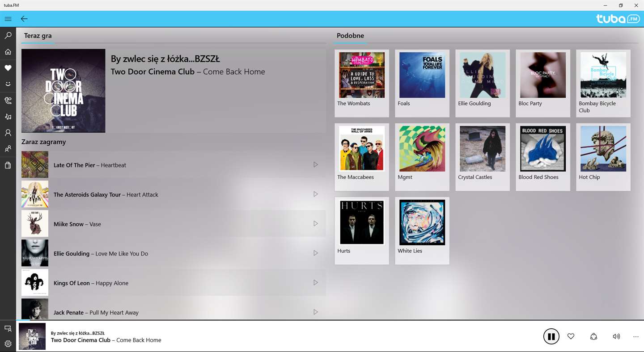
Task: Open the Foals artist card
Action: (x=422, y=83)
